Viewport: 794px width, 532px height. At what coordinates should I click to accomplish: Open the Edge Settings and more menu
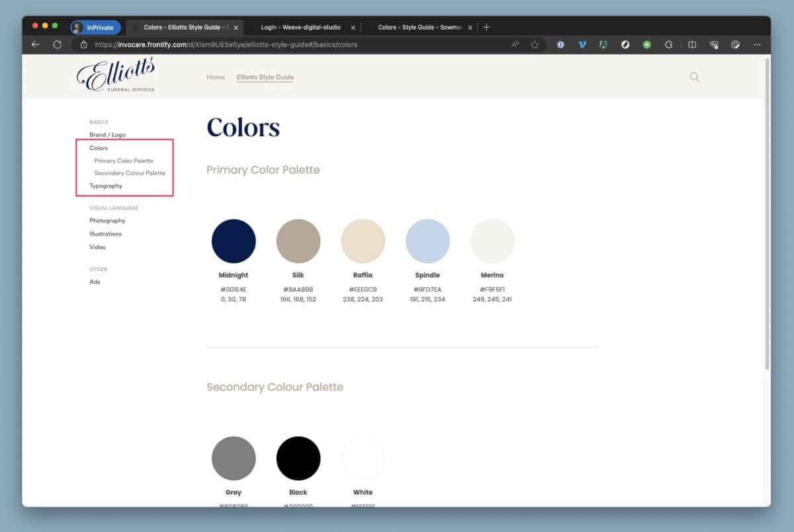tap(757, 44)
